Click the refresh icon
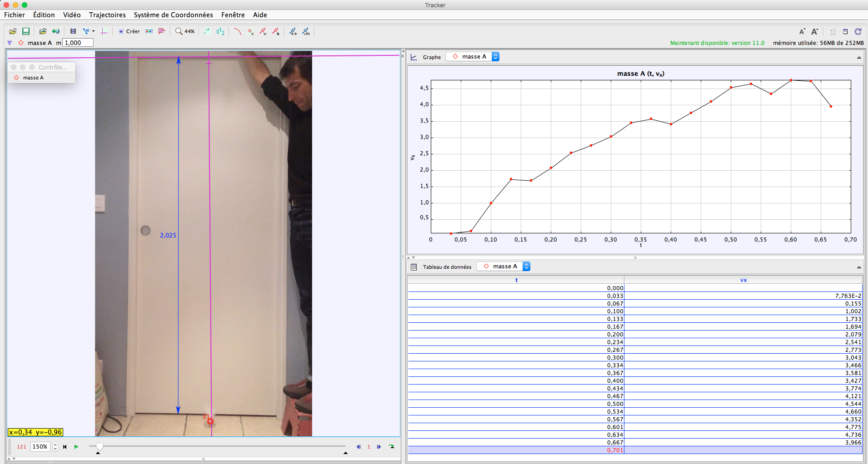Screen dimensions: 868x464 coord(858,31)
